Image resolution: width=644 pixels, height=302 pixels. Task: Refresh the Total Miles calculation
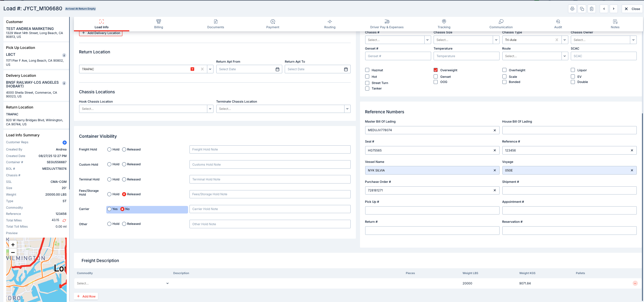pos(64,220)
